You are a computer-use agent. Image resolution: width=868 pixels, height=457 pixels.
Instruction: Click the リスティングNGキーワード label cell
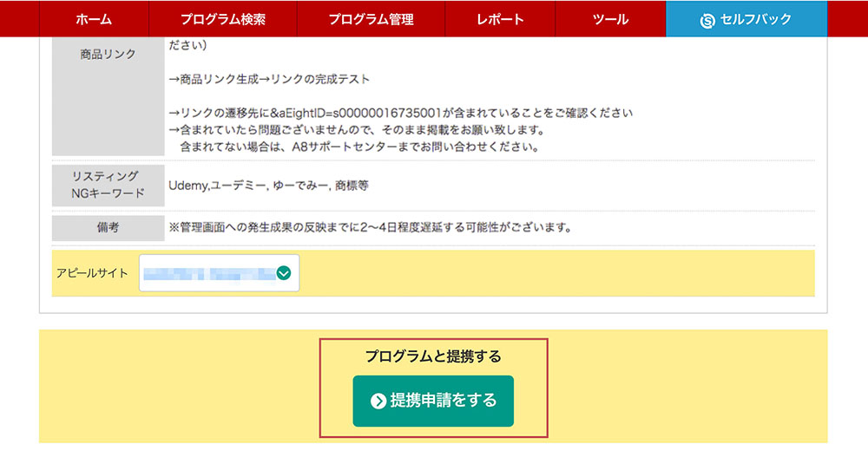coord(108,185)
